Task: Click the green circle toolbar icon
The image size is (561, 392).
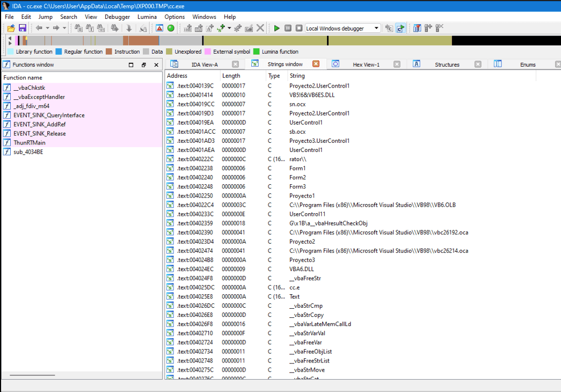Action: [171, 28]
